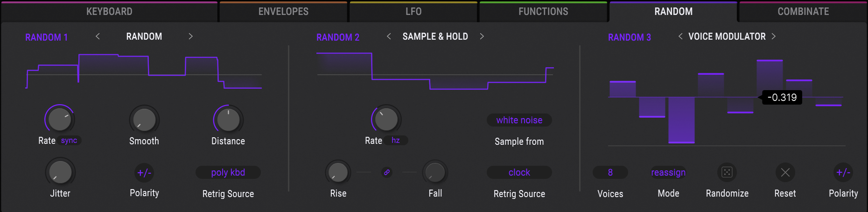Select previous Random 1 type arrow
This screenshot has width=868, height=212.
pos(98,36)
